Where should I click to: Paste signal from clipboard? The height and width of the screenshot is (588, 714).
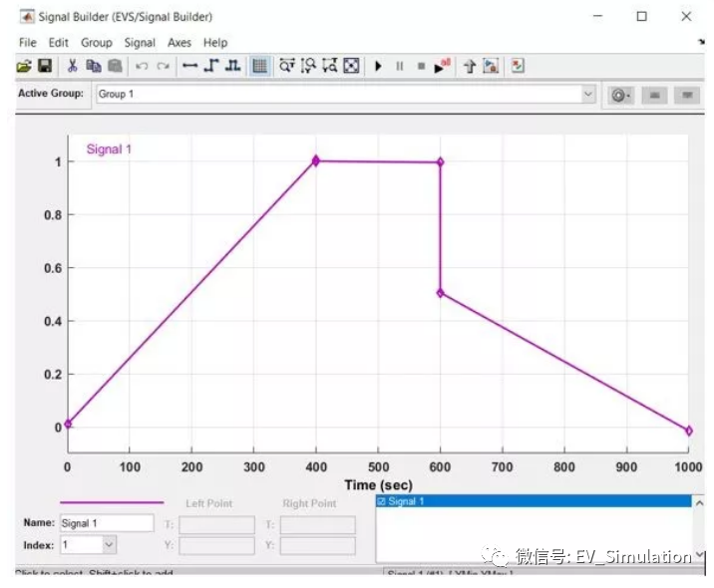pos(115,67)
